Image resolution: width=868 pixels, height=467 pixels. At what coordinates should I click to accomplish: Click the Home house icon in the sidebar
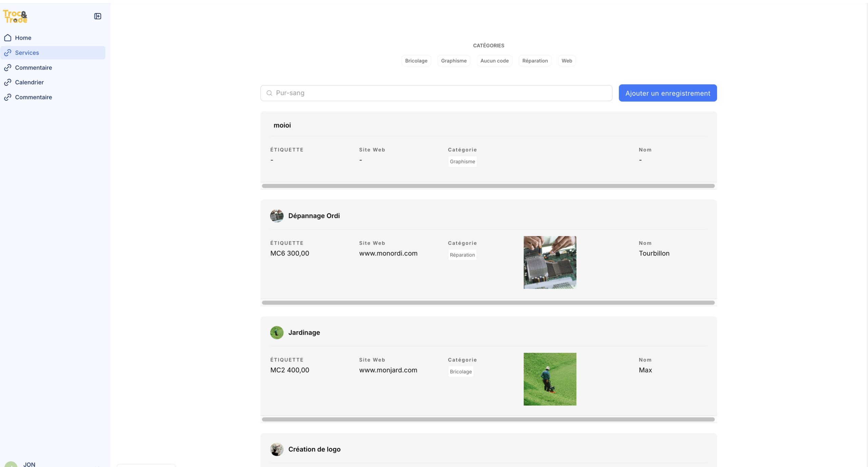[x=8, y=38]
